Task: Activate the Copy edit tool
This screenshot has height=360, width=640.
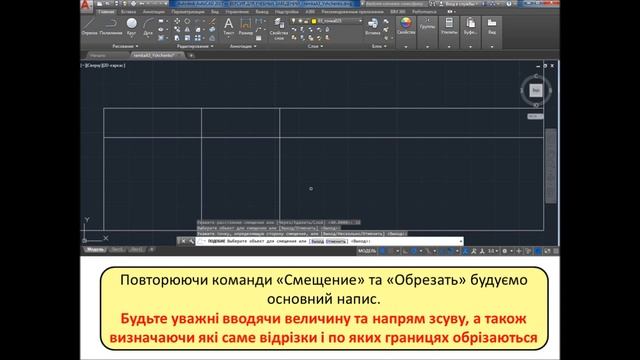Action: coord(177,29)
